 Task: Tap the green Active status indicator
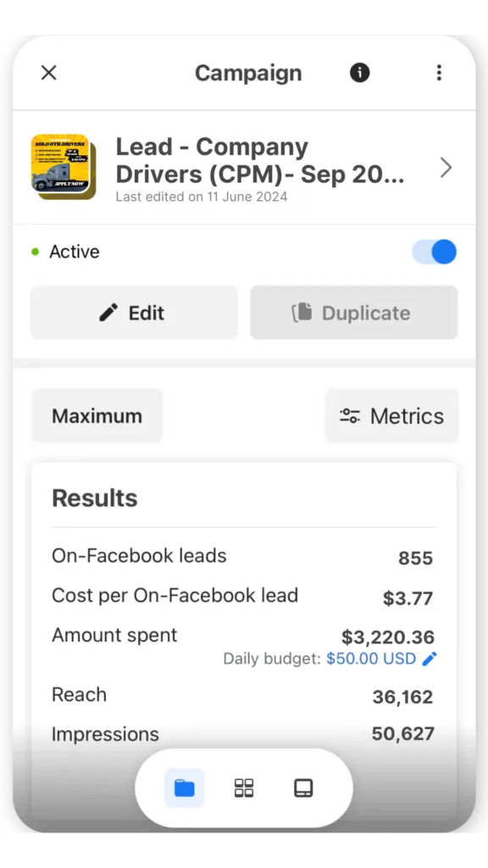36,252
